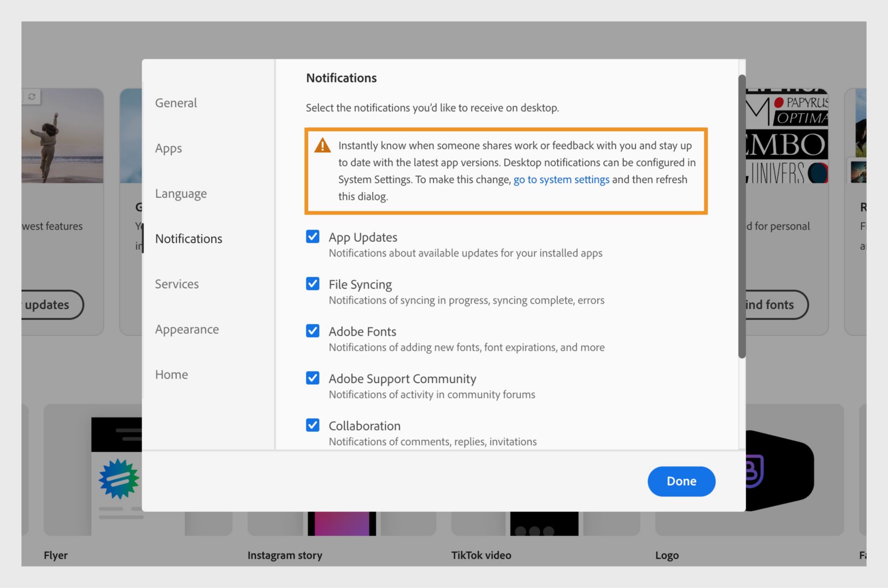Click the warning triangle alert icon
Image resolution: width=888 pixels, height=588 pixels.
coord(322,146)
